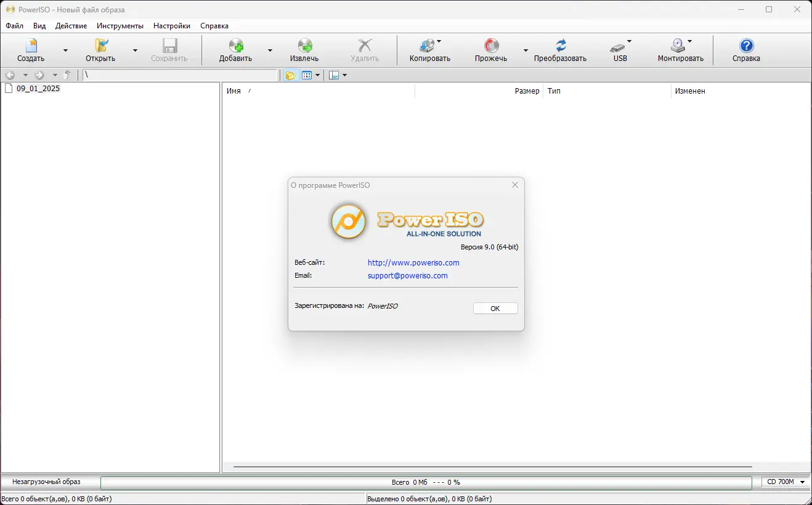Click the path address field
The image size is (812, 505).
[181, 75]
